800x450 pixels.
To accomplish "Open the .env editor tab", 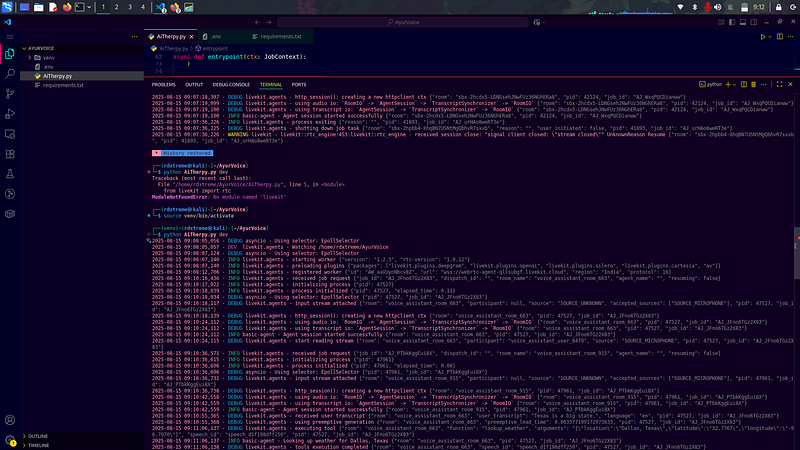I will click(x=222, y=37).
